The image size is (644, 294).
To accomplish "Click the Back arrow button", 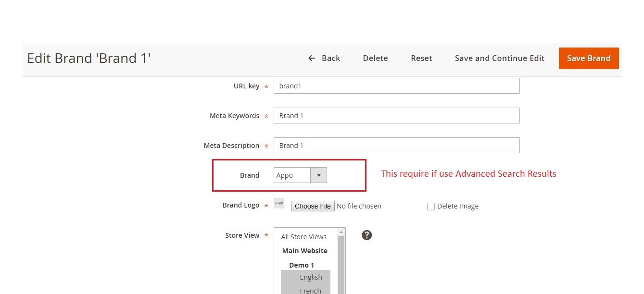I will pos(324,58).
